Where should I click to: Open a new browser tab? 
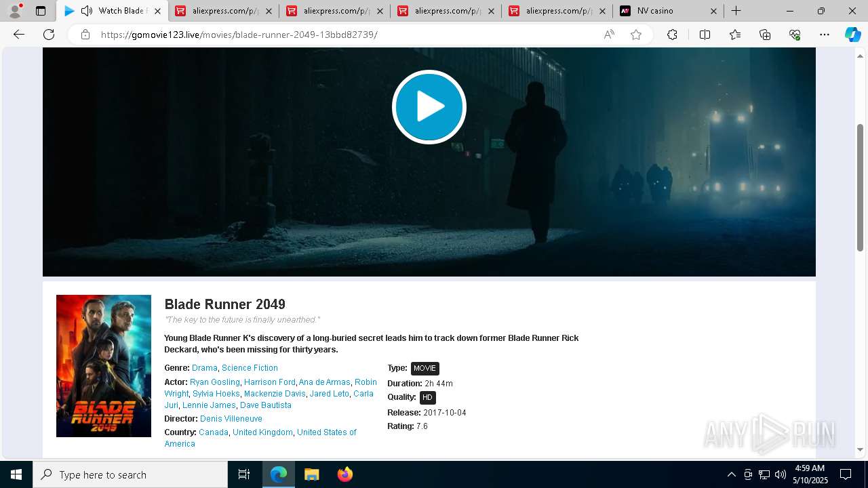tap(736, 11)
